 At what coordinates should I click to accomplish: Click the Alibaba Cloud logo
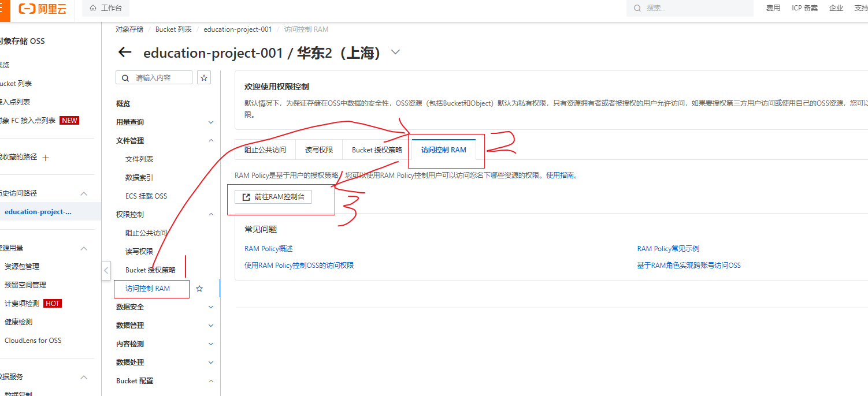click(42, 9)
